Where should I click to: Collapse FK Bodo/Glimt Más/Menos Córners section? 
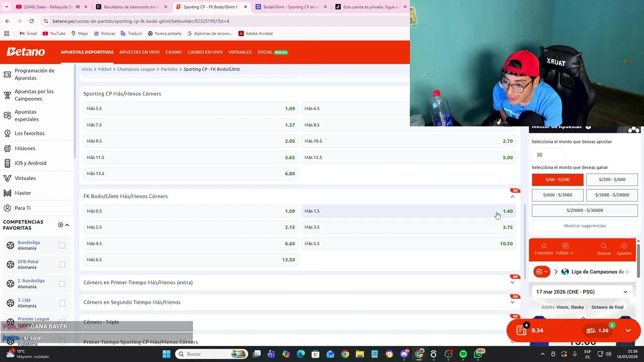(x=512, y=196)
